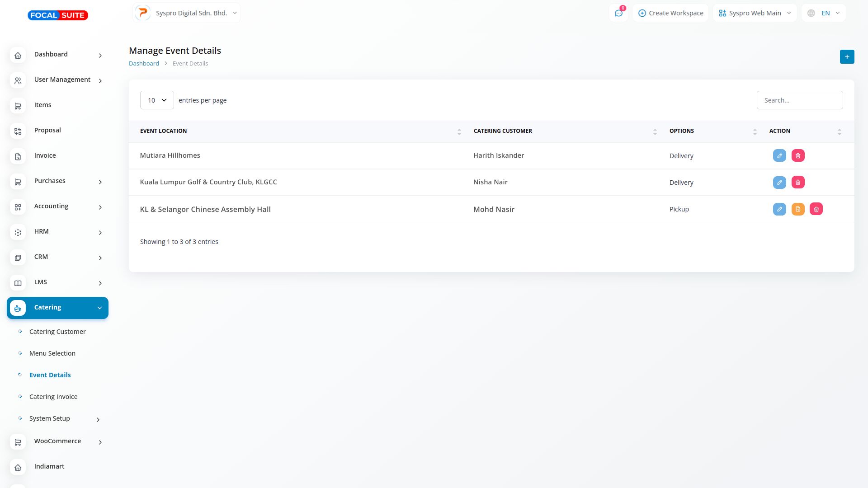Open the Syspro Digital Sdn. Bhd. company dropdown
The width and height of the screenshot is (868, 488).
click(187, 13)
